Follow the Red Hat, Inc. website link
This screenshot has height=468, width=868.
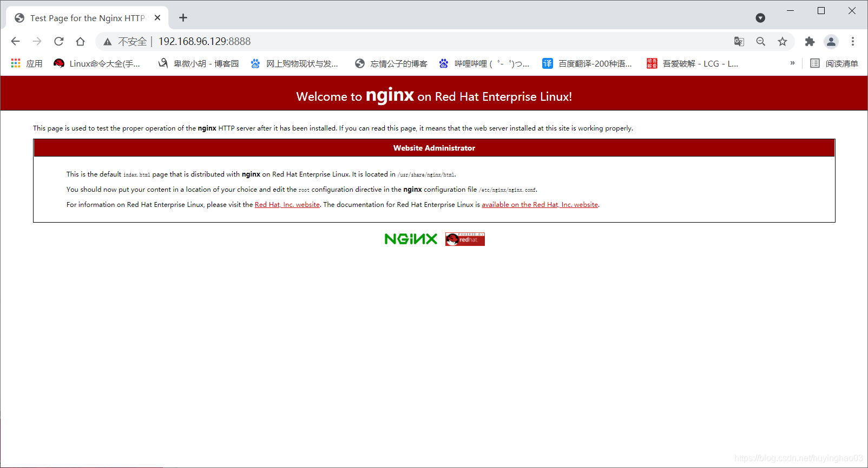[x=287, y=205]
